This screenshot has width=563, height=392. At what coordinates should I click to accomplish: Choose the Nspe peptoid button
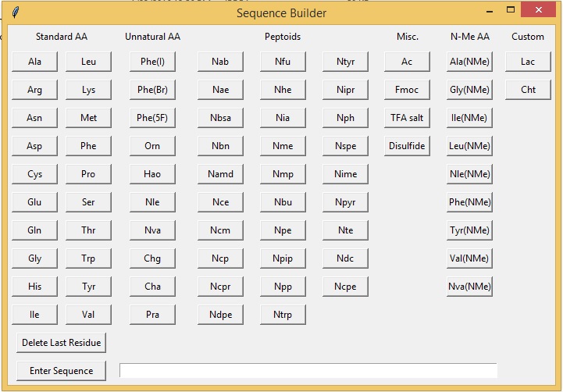click(345, 146)
